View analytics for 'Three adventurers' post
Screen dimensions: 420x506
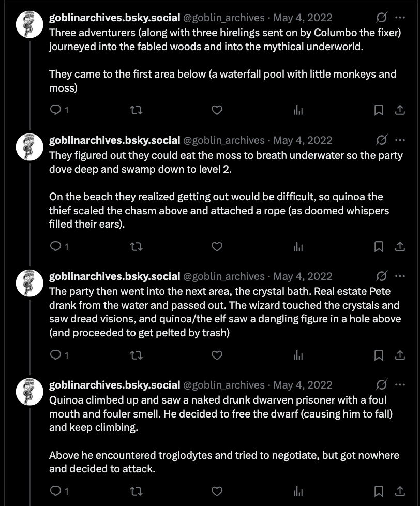pyautogui.click(x=298, y=110)
